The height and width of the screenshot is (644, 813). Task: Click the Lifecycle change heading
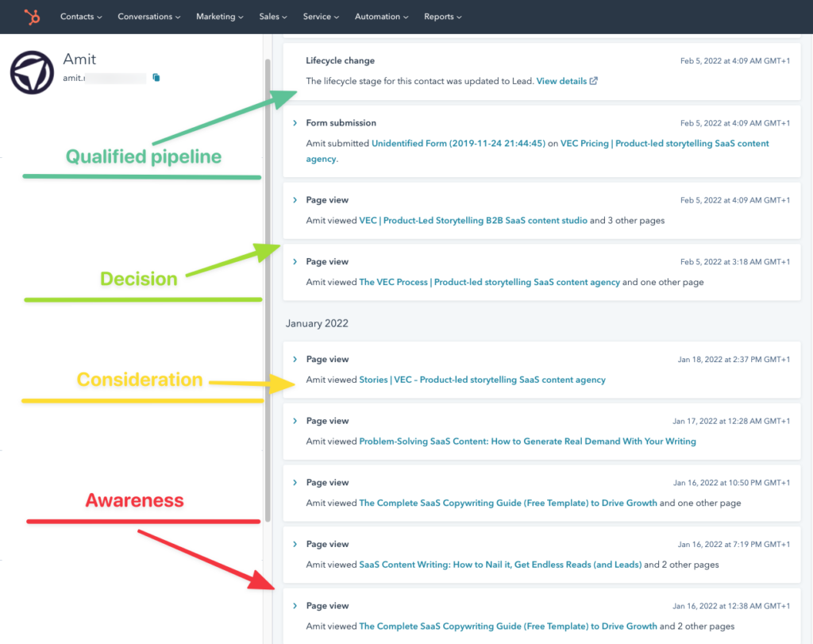pyautogui.click(x=340, y=60)
